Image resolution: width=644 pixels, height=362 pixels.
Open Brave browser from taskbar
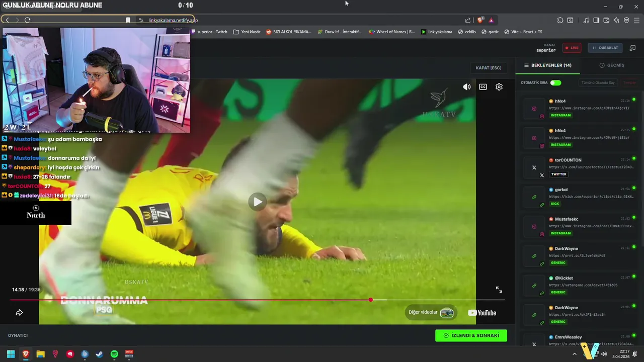[26, 354]
